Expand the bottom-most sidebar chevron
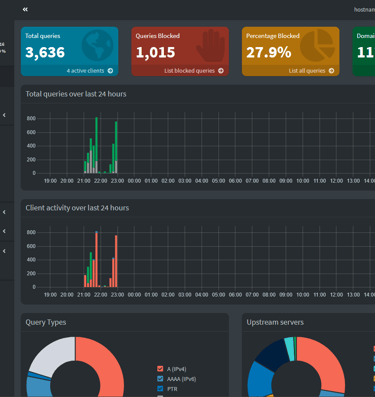 click(4, 251)
